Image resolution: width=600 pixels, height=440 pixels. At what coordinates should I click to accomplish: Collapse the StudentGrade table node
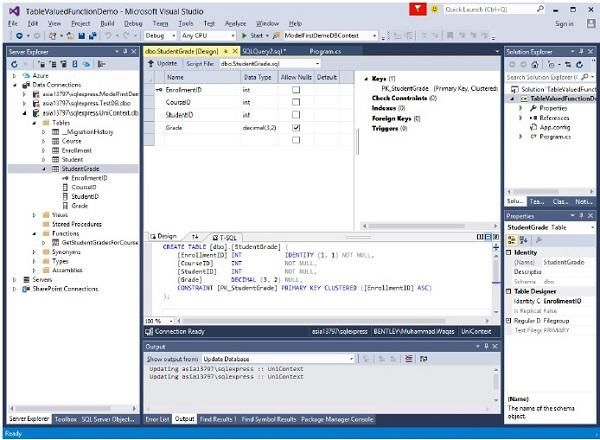pyautogui.click(x=44, y=169)
